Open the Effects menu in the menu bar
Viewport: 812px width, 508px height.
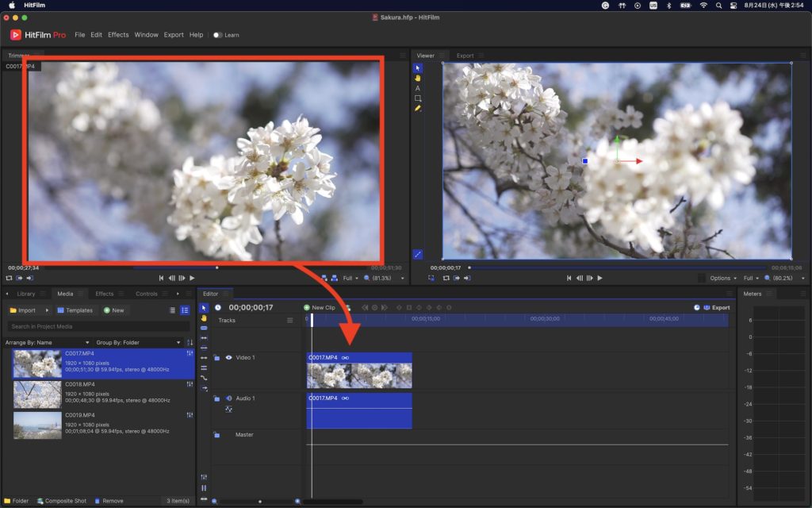tap(118, 35)
